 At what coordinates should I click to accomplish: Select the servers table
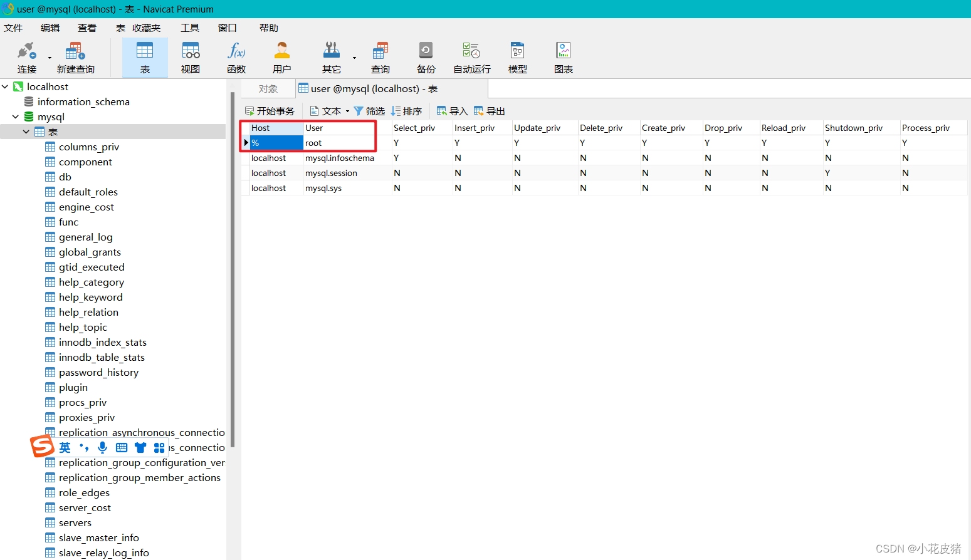pos(75,522)
